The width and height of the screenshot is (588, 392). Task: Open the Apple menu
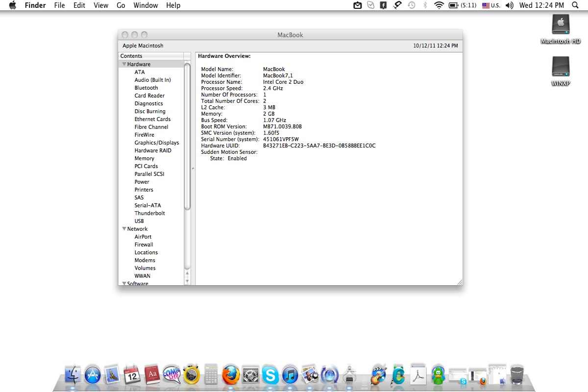(x=13, y=5)
